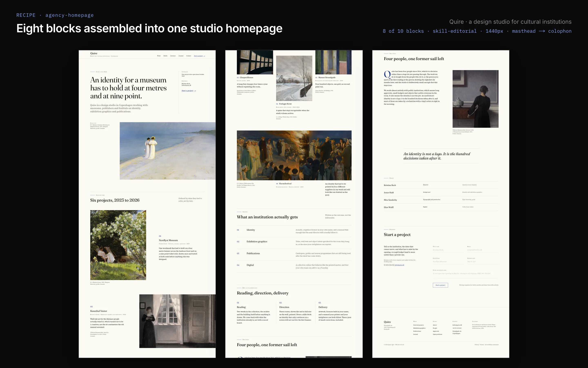Image resolution: width=588 pixels, height=368 pixels.
Task: Open the Services item in the header navigation
Action: click(x=173, y=56)
